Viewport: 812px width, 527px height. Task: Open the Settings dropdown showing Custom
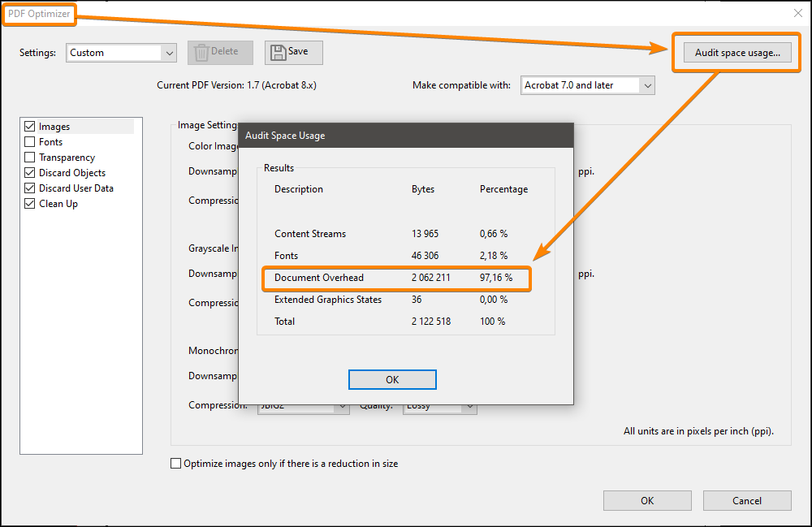(x=120, y=52)
